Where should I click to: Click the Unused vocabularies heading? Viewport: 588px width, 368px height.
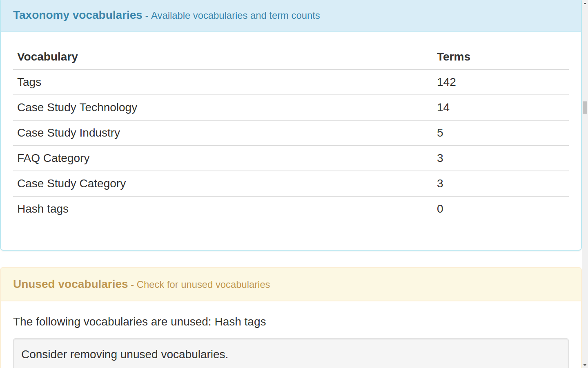pos(70,284)
